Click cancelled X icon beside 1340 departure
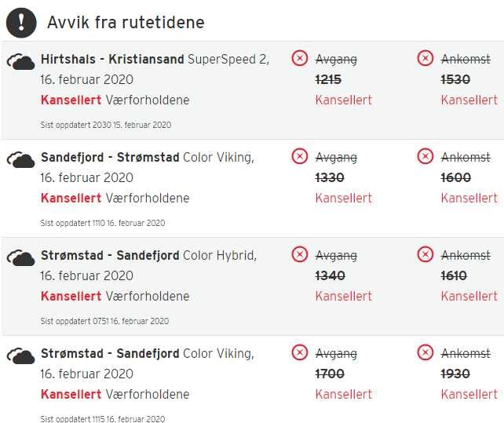This screenshot has width=504, height=423. pos(300,254)
